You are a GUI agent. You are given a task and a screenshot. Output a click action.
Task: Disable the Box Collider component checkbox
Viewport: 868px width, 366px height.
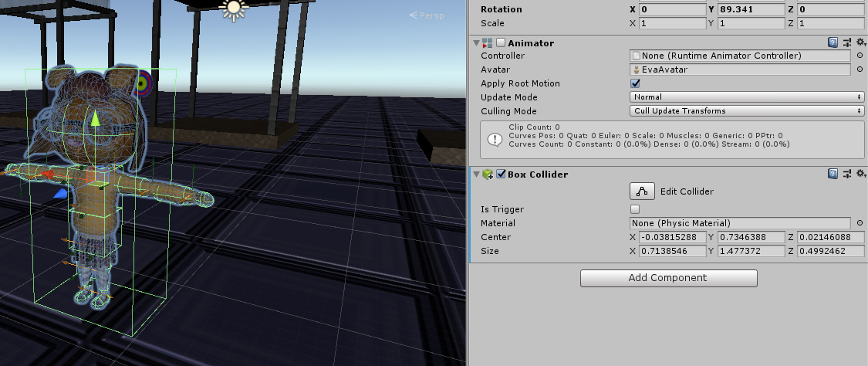[x=501, y=175]
